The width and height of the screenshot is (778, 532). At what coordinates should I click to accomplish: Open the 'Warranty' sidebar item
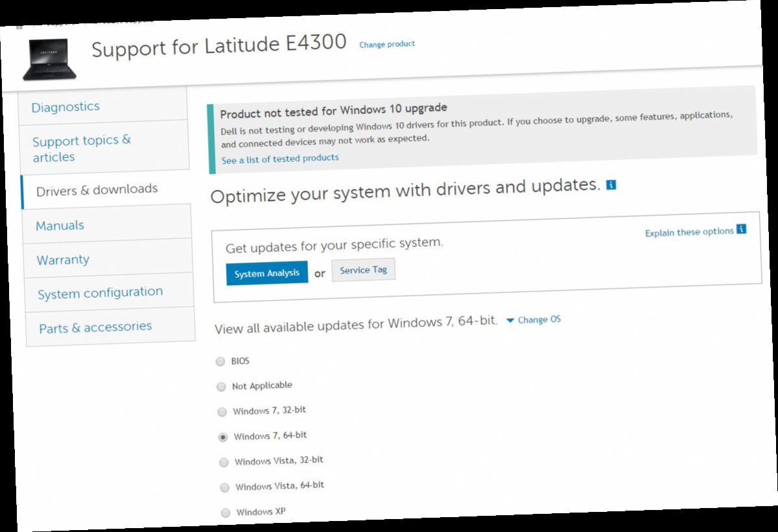[x=62, y=259]
